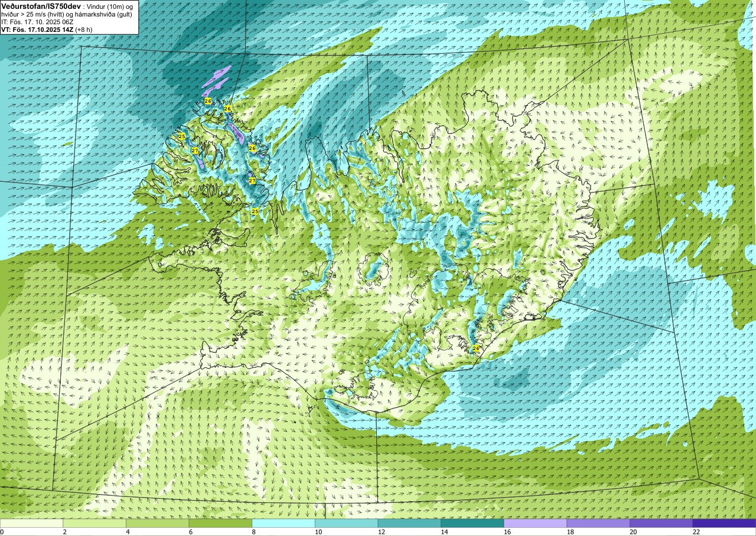
Task: Click the 'IT: Fös. 17. 10. 2025 06Z' line
Action: [x=37, y=22]
